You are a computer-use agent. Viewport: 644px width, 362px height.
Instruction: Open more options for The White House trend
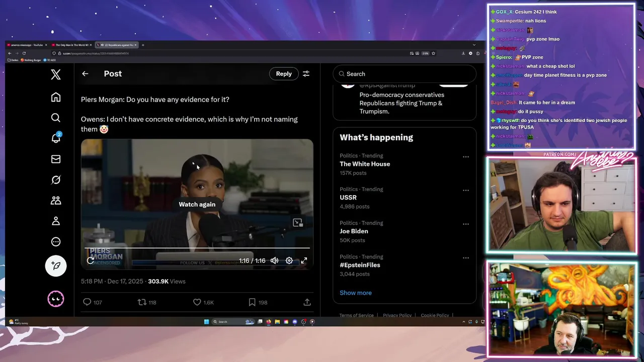[466, 157]
